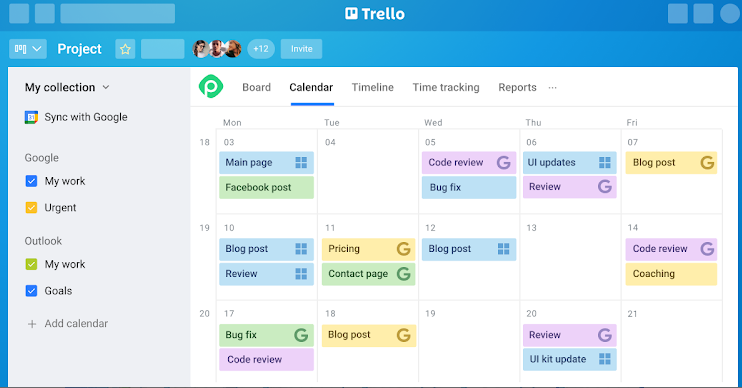
Task: Click the Trello logo in header
Action: [x=375, y=14]
